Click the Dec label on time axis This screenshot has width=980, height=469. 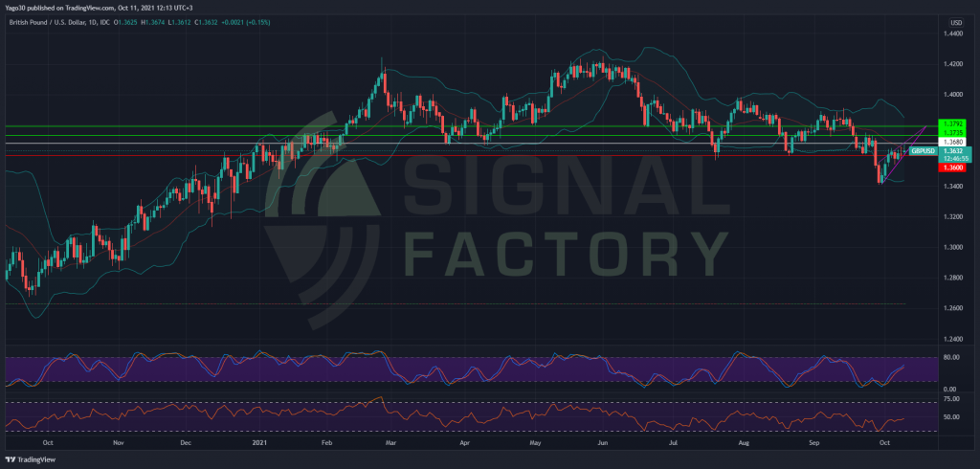pos(185,442)
